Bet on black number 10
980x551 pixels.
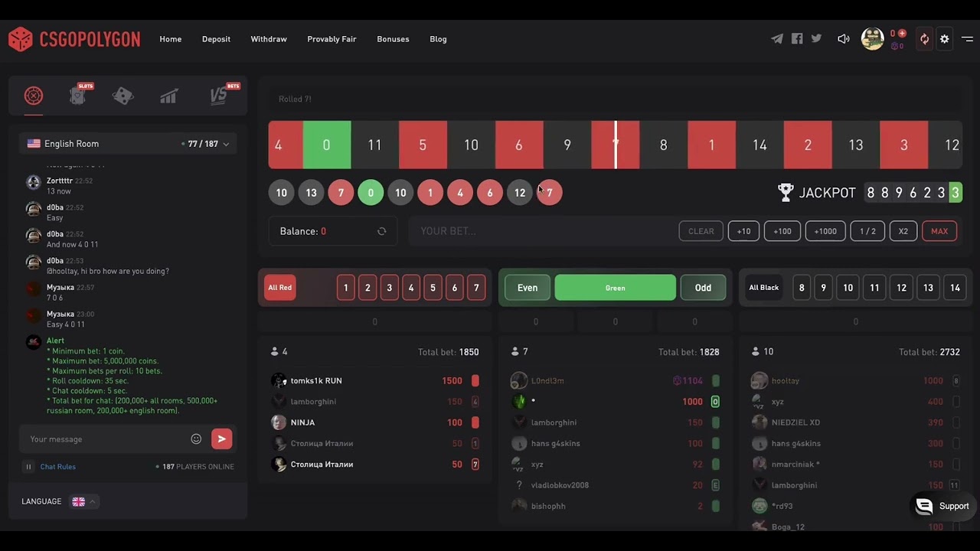click(x=848, y=288)
